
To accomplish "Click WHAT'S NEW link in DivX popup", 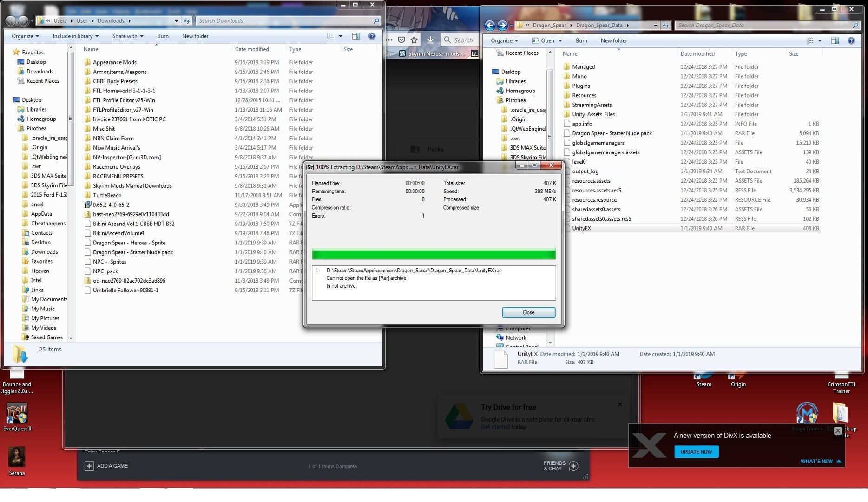I will pyautogui.click(x=821, y=462).
